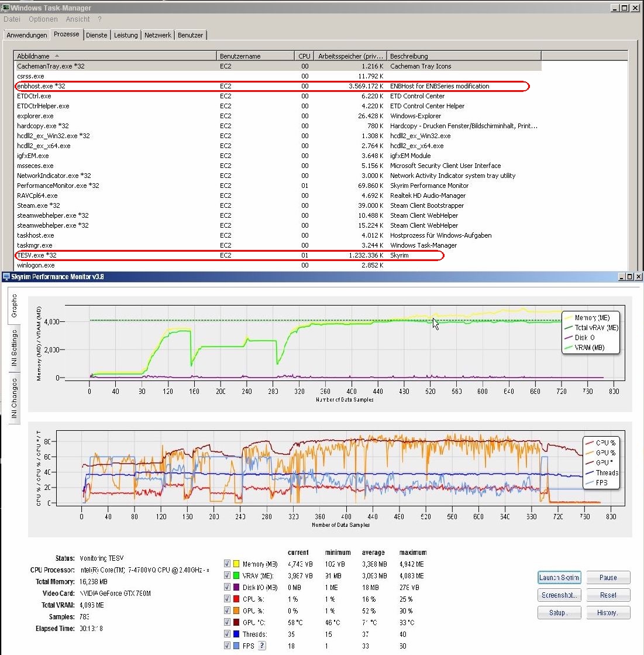
Task: Disable the Disk I/O checkbox
Action: pos(227,587)
